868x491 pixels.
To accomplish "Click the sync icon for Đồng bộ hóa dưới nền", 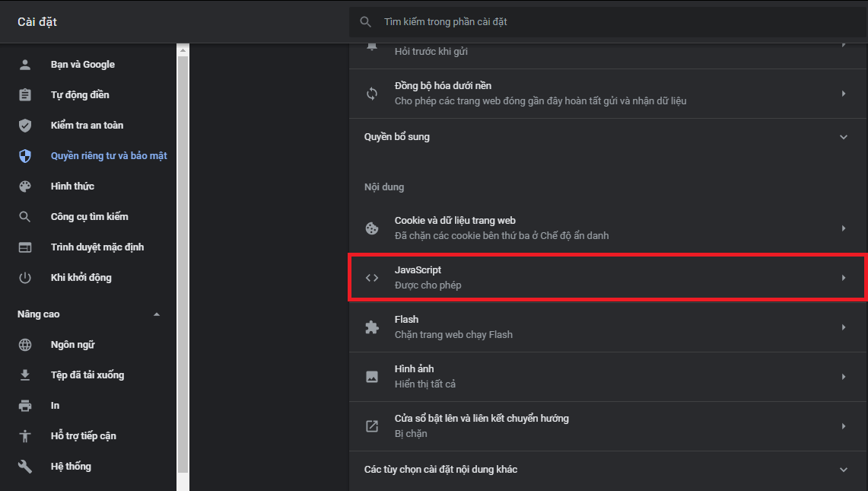I will tap(372, 94).
